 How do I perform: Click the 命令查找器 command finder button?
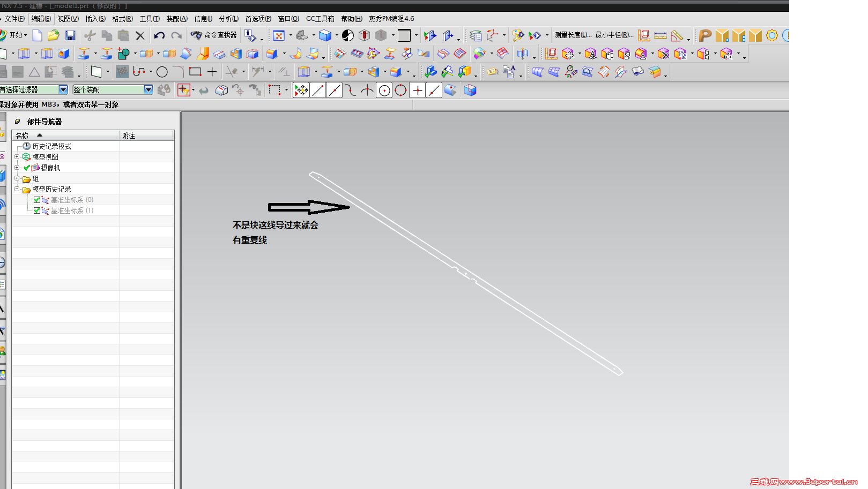pos(214,35)
